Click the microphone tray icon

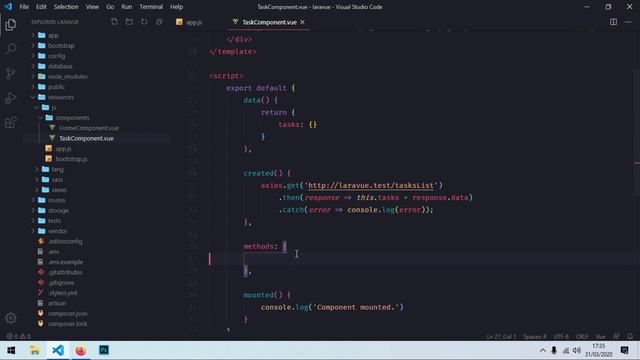click(x=554, y=350)
